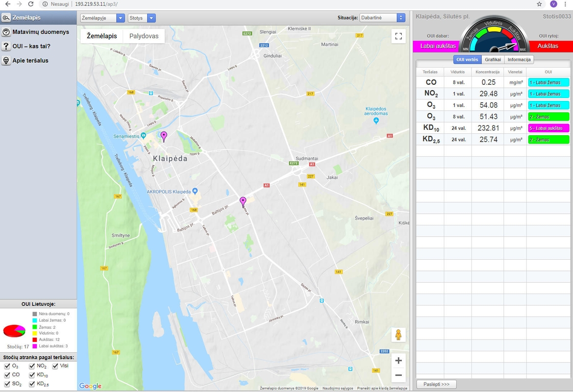Click the Nėra duomenų: 0 legend entry
This screenshot has height=392, width=573.
coord(51,314)
